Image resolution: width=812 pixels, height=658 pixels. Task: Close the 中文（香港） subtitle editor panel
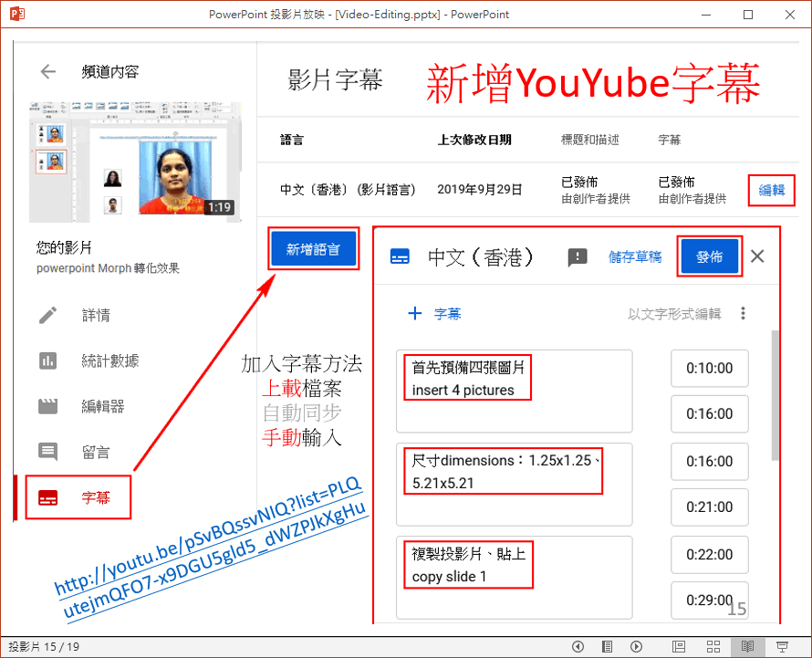coord(757,256)
